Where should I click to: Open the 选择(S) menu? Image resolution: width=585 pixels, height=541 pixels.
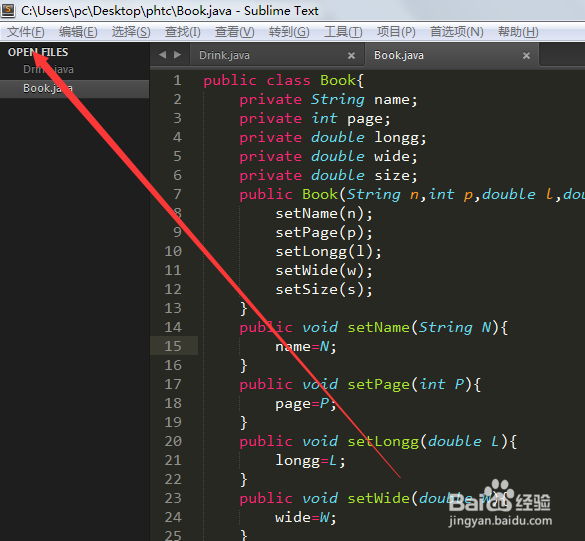(131, 32)
